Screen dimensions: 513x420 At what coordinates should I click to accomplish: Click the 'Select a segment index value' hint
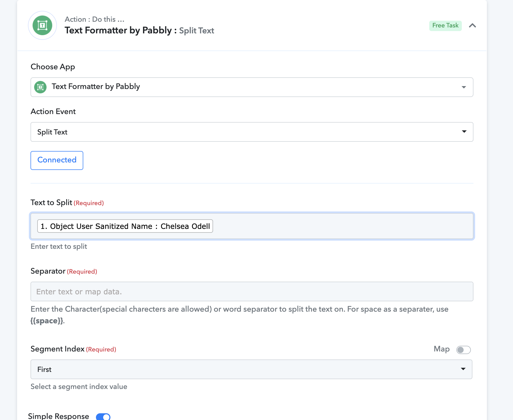tap(79, 387)
